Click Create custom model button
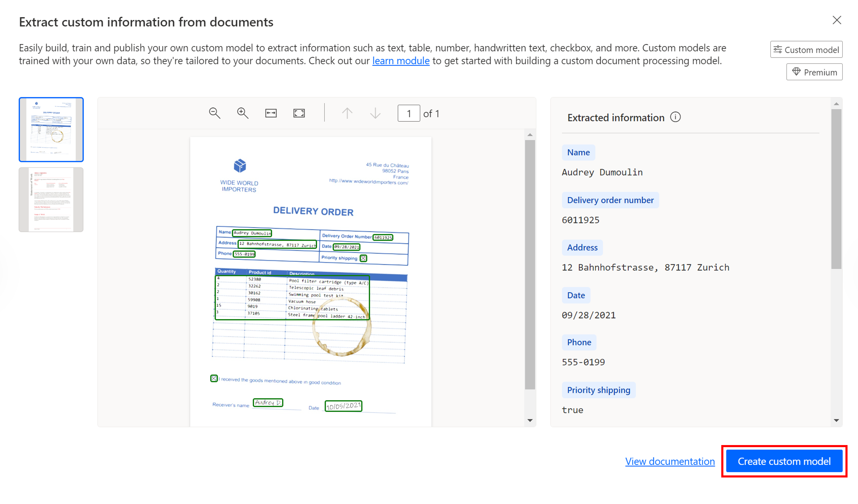This screenshot has width=858, height=504. pyautogui.click(x=784, y=461)
